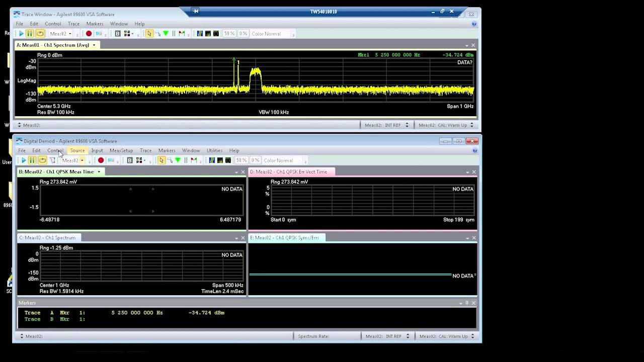644x362 pixels.
Task: Select trace E QPSK Syms/Errs tab
Action: (286, 238)
